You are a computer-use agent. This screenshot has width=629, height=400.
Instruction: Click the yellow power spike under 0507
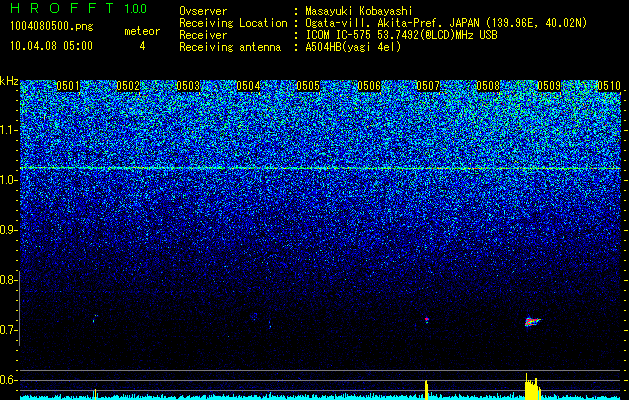pyautogui.click(x=426, y=390)
